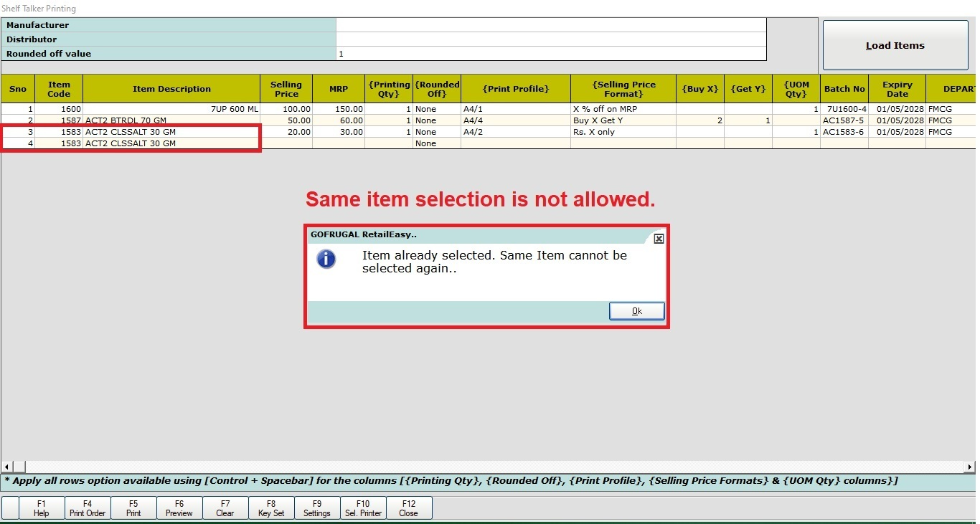Select selling price cell '100.00'
980x524 pixels.
286,109
